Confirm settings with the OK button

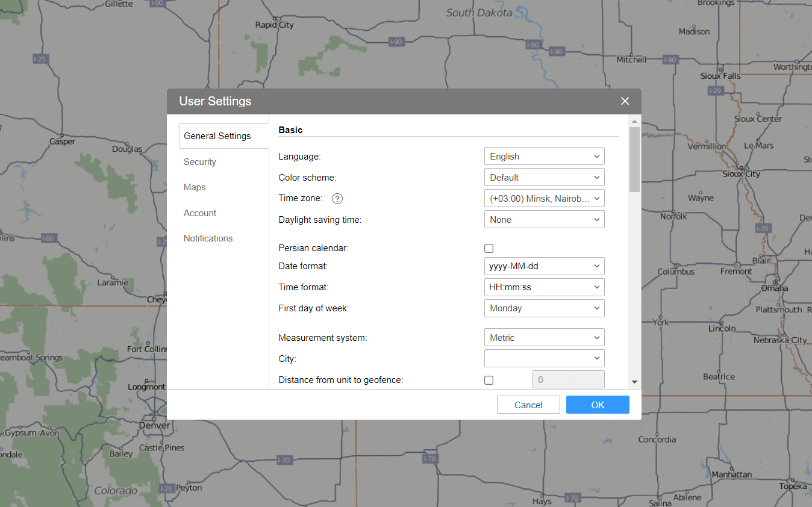click(597, 405)
